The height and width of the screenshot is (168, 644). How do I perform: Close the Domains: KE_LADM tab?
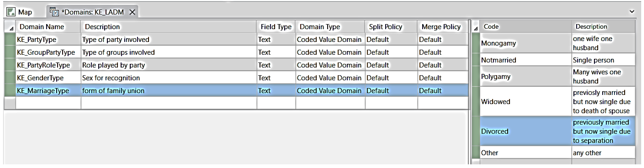pos(132,12)
